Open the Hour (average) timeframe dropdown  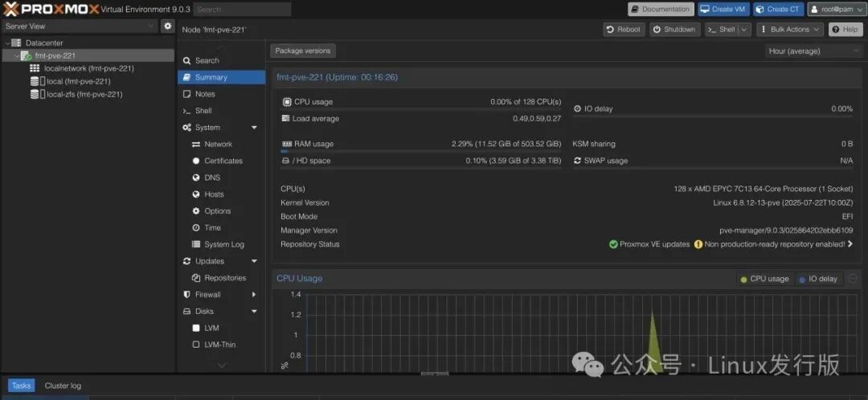point(814,51)
